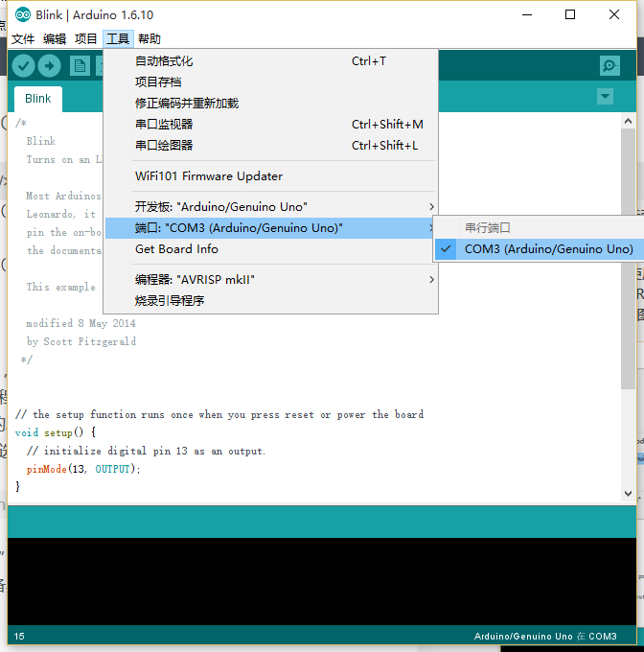Image resolution: width=644 pixels, height=652 pixels.
Task: Toggle checked COM3 (Arduino/Genuino Uno) port
Action: tap(540, 249)
